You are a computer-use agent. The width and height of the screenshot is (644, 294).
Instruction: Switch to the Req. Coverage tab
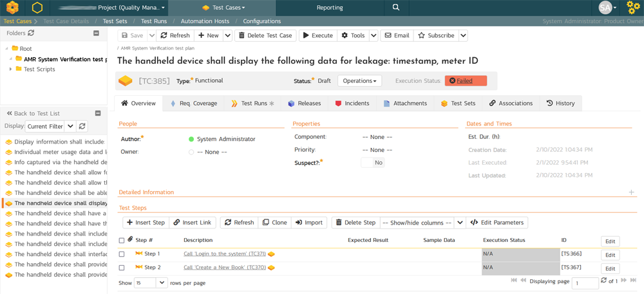pos(193,103)
